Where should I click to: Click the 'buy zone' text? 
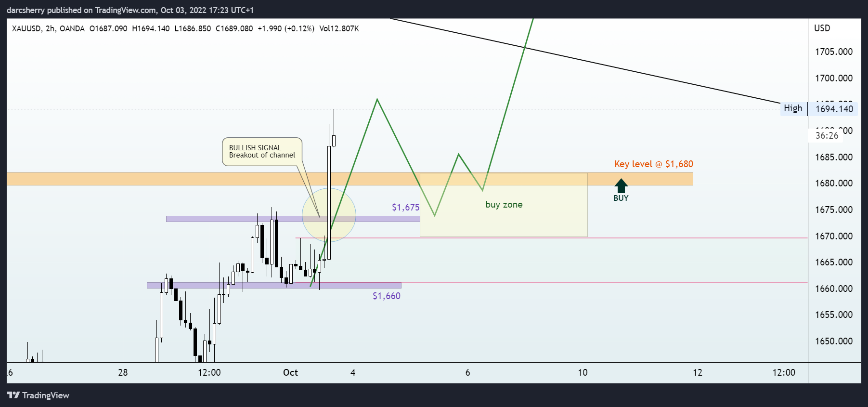[504, 205]
